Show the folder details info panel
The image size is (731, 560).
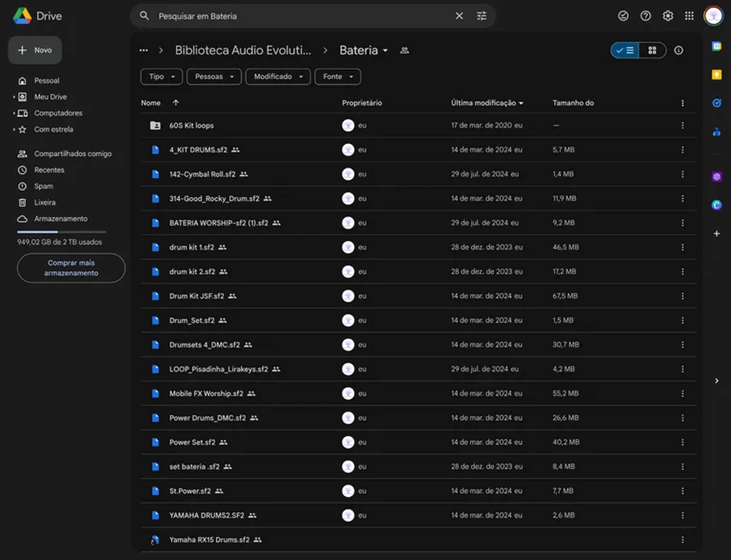pos(679,50)
